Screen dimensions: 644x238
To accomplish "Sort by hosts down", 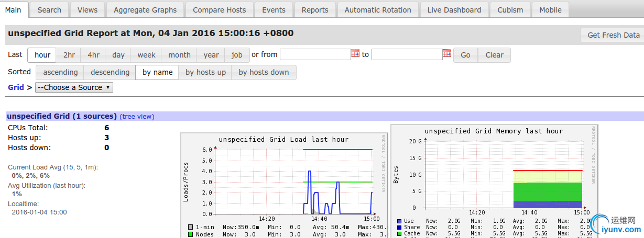I will pyautogui.click(x=264, y=72).
